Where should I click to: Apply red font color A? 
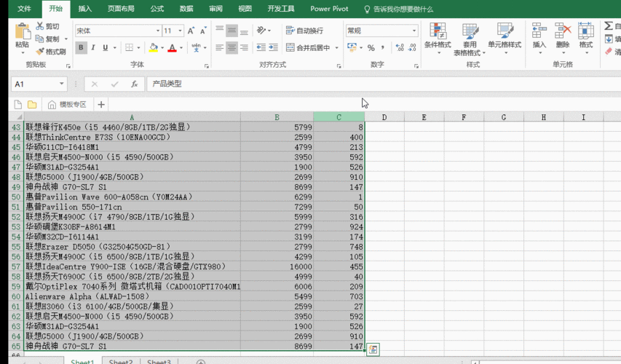(x=172, y=47)
